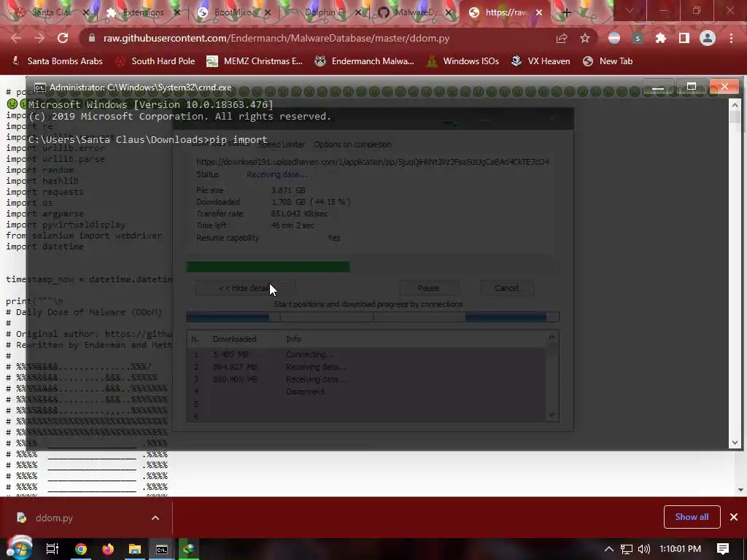This screenshot has width=747, height=560.
Task: Open the Endermanch Malware bookmark
Action: tap(365, 61)
